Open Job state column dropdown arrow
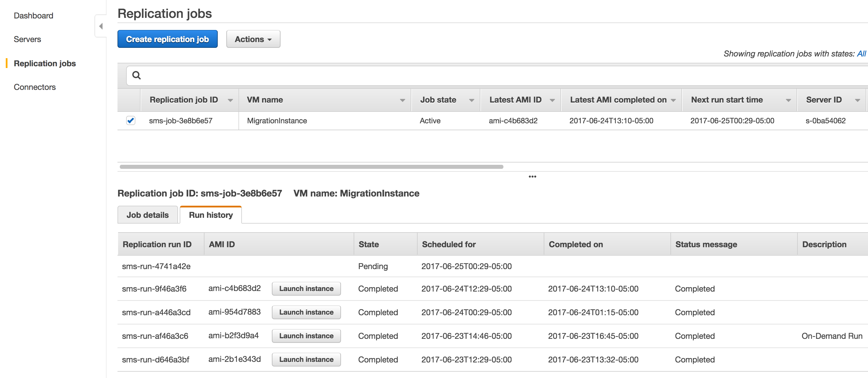This screenshot has width=868, height=378. pos(471,100)
